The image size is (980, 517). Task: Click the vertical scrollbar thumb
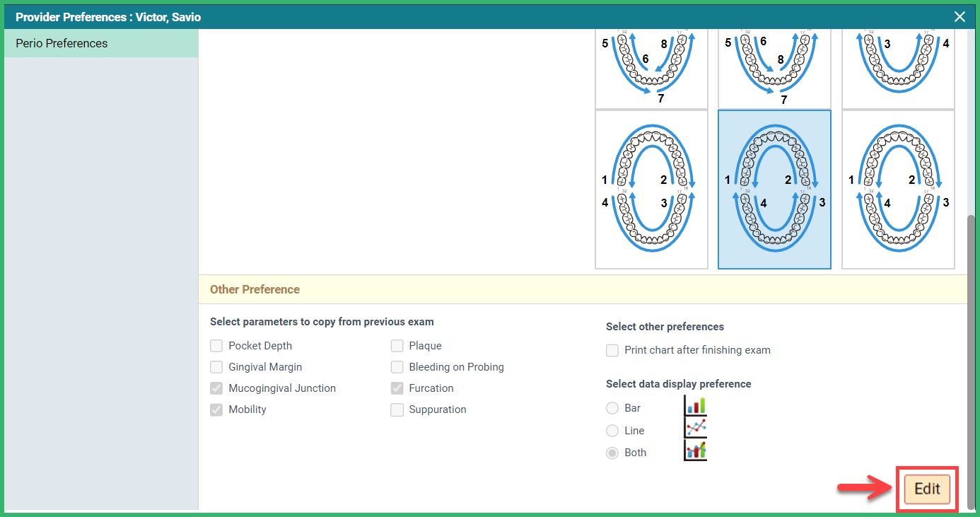point(971,361)
